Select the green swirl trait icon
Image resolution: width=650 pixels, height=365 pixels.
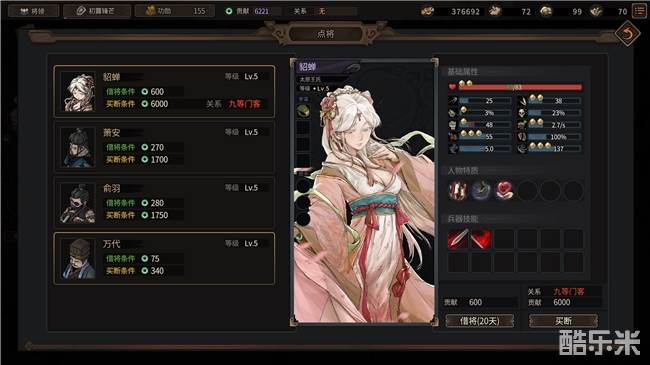481,191
